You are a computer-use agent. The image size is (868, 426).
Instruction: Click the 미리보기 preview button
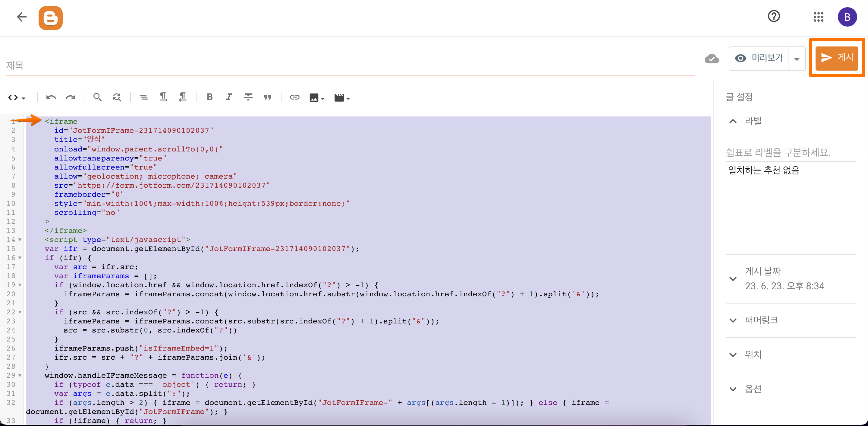pyautogui.click(x=759, y=58)
